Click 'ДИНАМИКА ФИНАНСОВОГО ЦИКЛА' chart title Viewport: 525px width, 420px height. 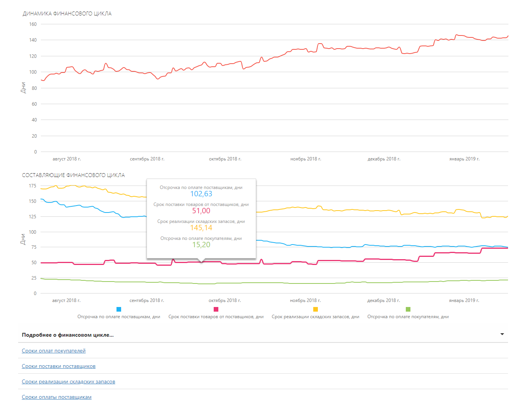[x=67, y=13]
